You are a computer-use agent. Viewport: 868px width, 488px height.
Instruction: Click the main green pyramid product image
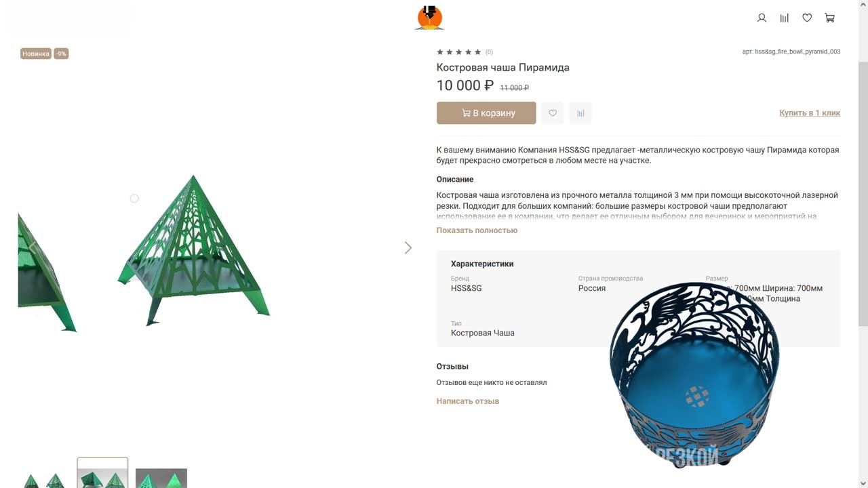pyautogui.click(x=194, y=249)
